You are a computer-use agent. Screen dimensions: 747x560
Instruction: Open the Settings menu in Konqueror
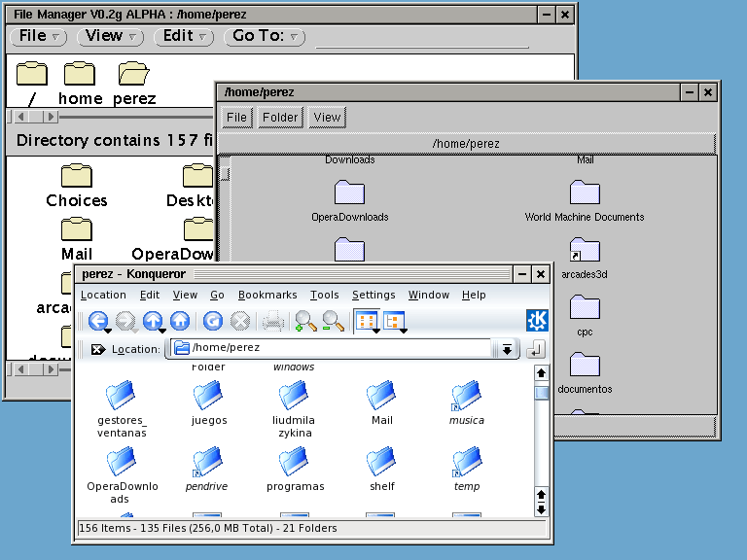373,296
